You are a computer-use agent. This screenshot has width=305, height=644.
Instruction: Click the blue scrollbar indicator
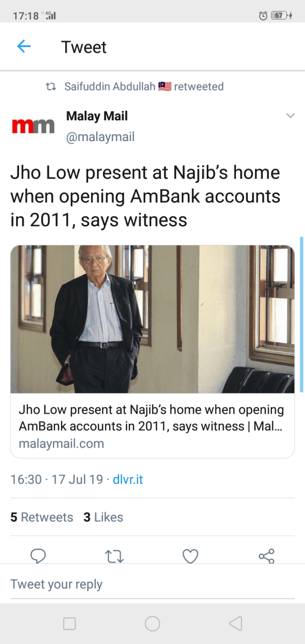coord(302,315)
